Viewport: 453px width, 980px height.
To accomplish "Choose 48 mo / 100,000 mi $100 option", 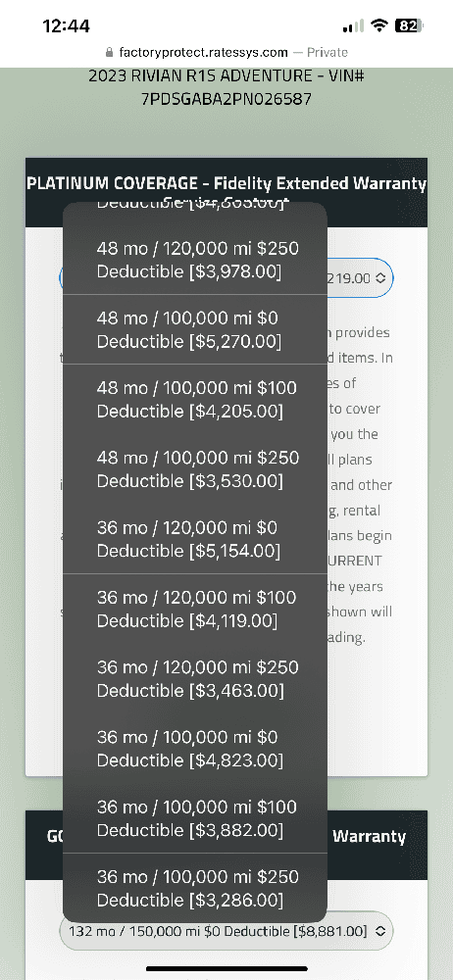I will coord(195,400).
